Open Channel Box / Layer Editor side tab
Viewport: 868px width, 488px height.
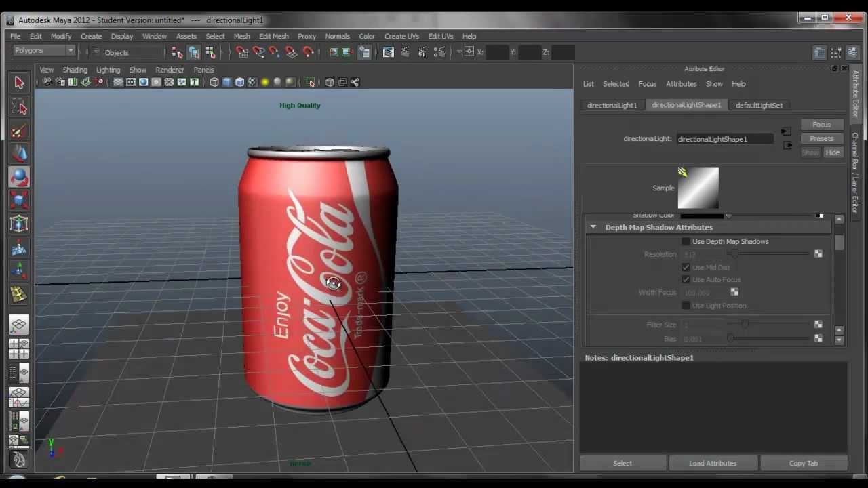click(x=856, y=173)
